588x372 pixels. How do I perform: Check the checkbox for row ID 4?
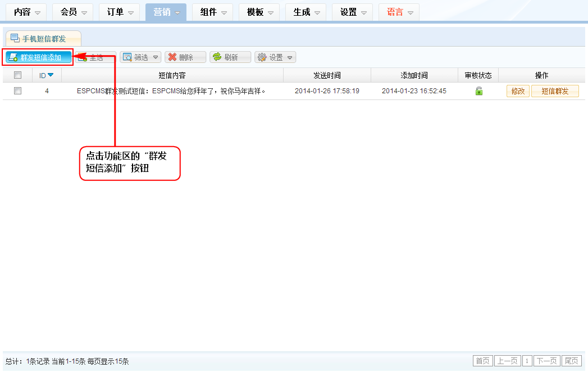coord(17,91)
